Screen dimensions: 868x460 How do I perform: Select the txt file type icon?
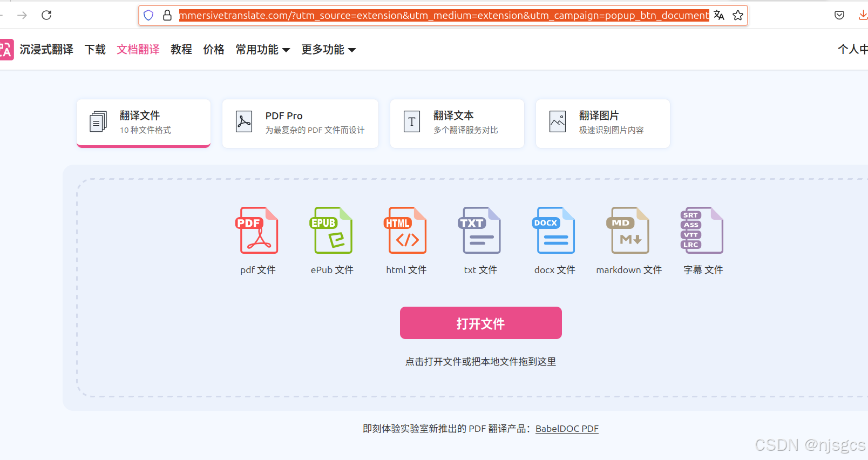(x=480, y=231)
